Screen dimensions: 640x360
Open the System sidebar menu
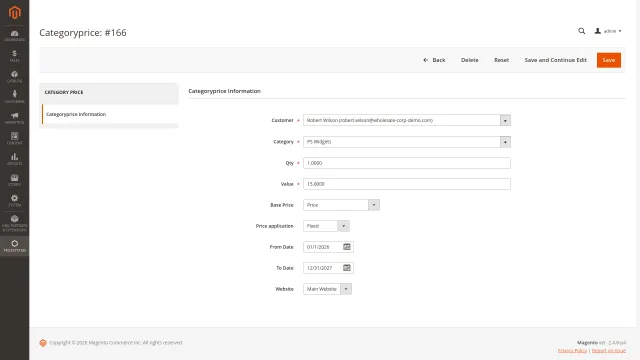15,200
